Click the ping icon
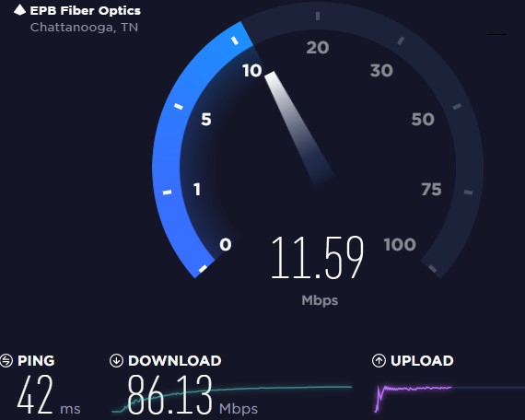The height and width of the screenshot is (420, 525). 6,361
